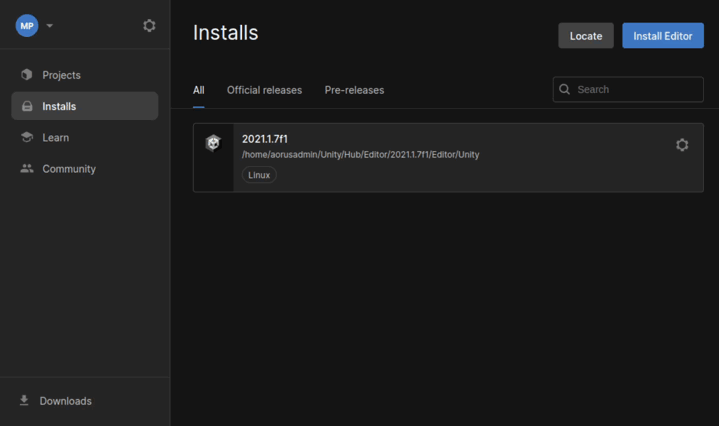Click the Community people icon
The image size is (719, 426).
(x=27, y=169)
